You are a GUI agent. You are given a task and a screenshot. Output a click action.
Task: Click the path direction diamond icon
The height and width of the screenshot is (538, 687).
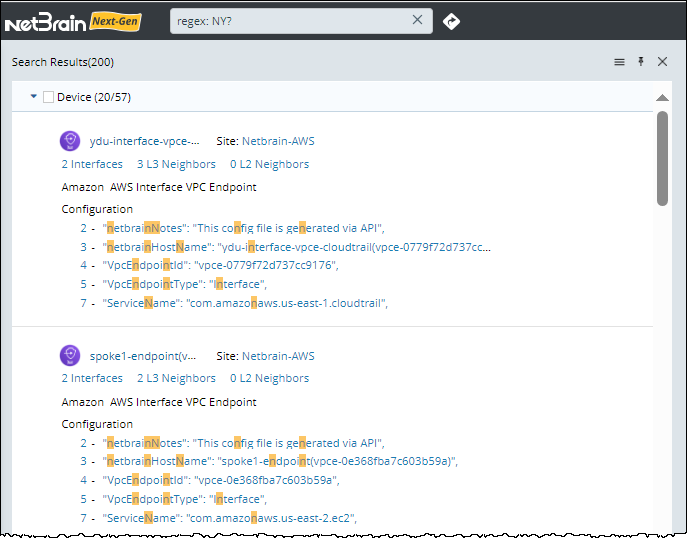pos(451,21)
